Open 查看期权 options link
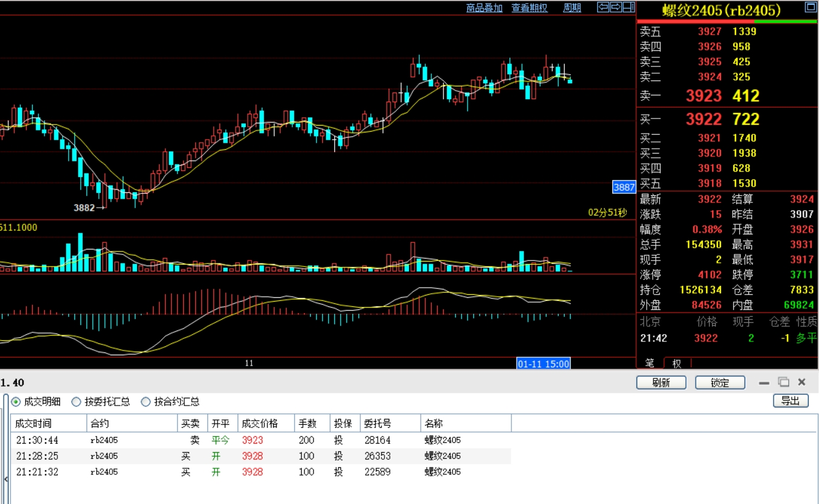The image size is (819, 504). click(x=529, y=8)
